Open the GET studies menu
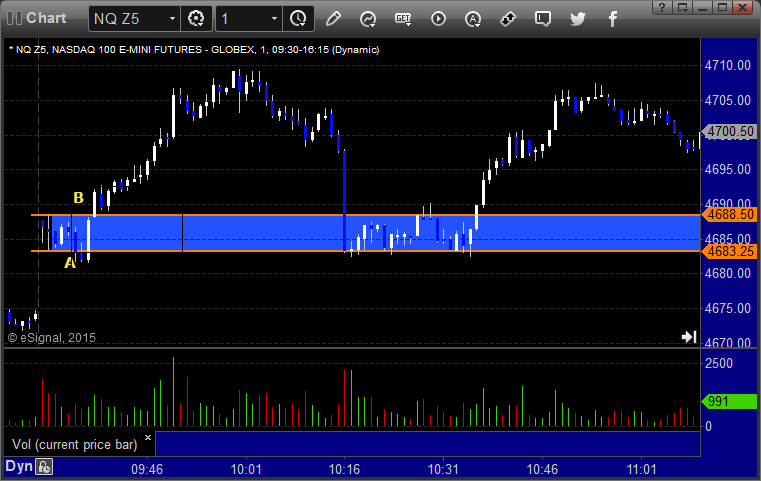The image size is (761, 481). click(x=403, y=19)
